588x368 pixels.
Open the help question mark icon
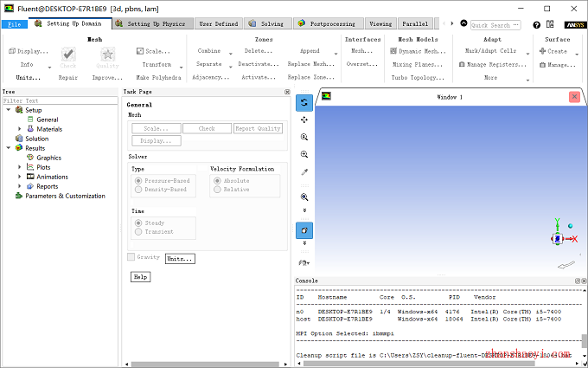(x=537, y=25)
